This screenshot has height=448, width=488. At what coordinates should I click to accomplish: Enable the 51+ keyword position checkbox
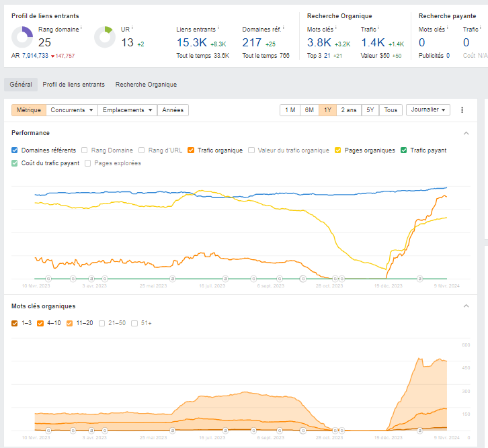tap(134, 323)
